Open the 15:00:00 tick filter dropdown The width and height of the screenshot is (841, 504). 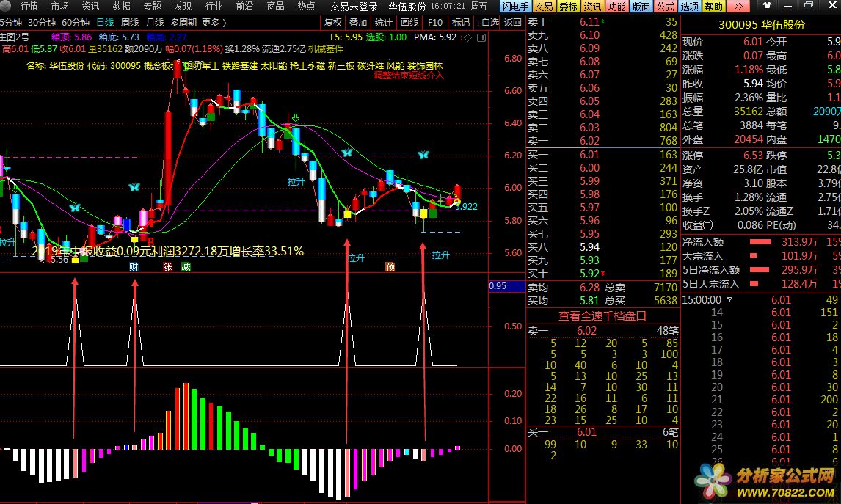(729, 300)
